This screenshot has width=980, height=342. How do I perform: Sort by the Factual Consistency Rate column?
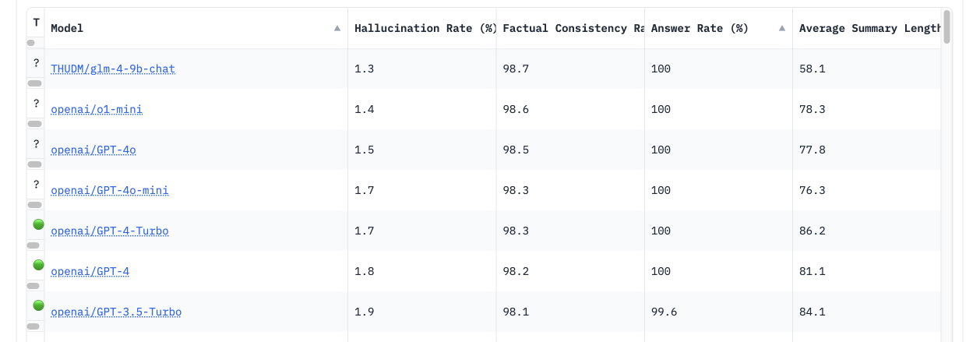click(573, 28)
